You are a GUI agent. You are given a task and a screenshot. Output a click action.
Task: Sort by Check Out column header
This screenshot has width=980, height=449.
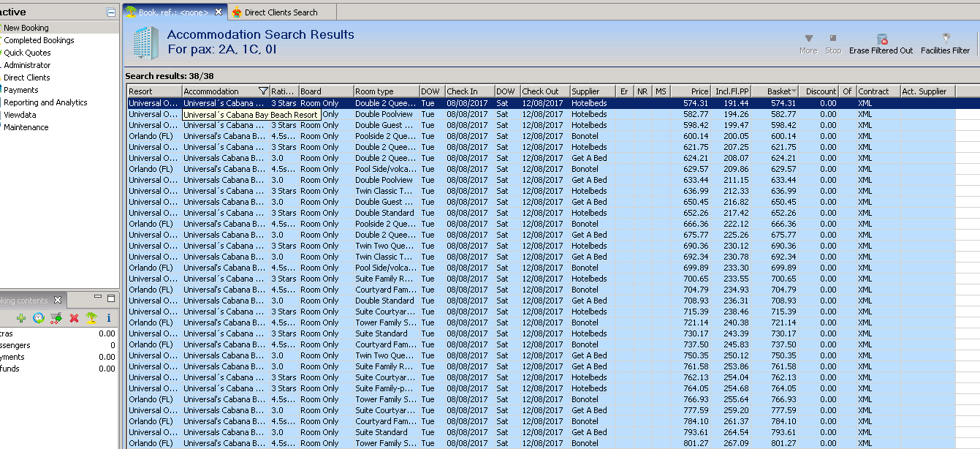544,91
